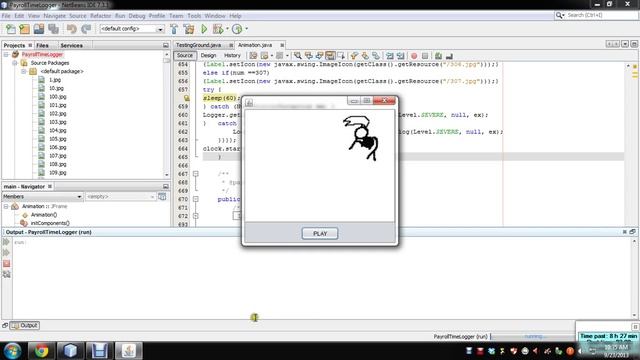Click the Output button in bottom bar

24,325
